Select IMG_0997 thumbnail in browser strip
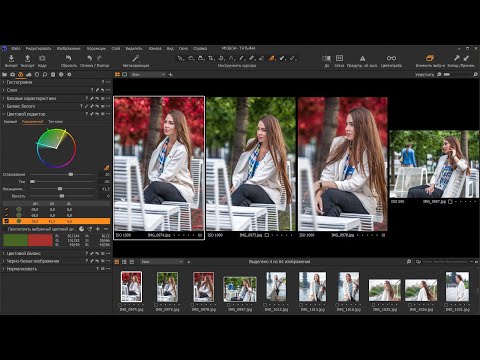 240,289
